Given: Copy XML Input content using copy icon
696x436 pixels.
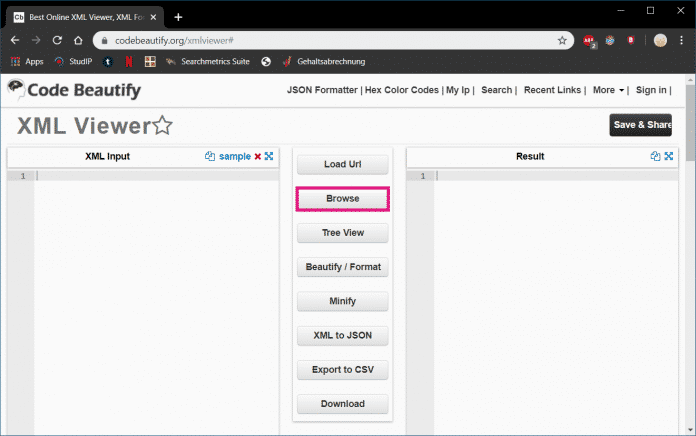Looking at the screenshot, I should (x=210, y=157).
